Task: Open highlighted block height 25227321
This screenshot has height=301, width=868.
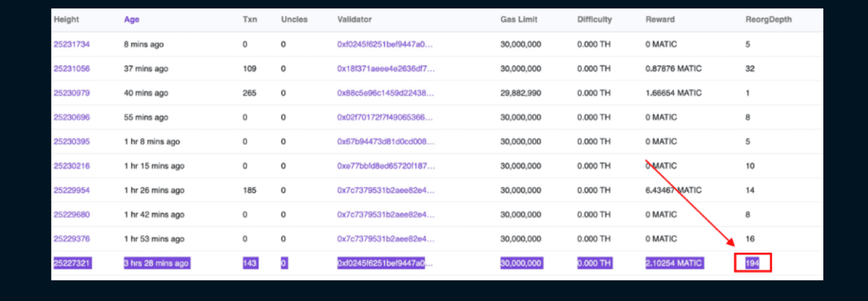Action: [72, 263]
